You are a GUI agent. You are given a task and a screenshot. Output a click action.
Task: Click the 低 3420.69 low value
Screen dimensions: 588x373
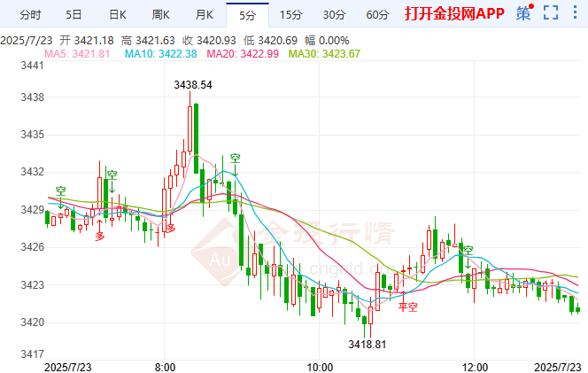point(270,41)
